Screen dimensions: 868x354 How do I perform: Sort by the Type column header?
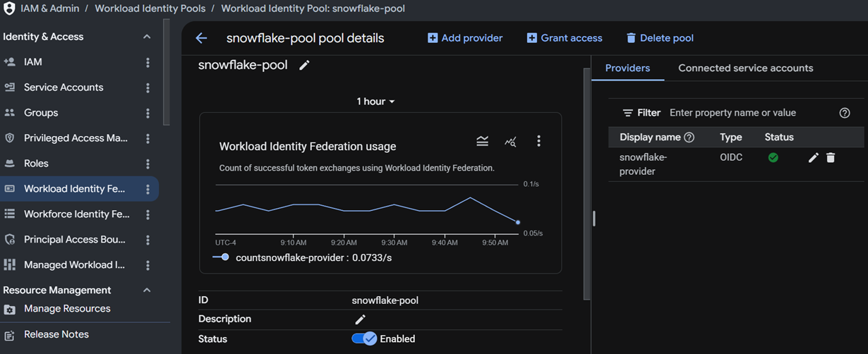pyautogui.click(x=731, y=138)
